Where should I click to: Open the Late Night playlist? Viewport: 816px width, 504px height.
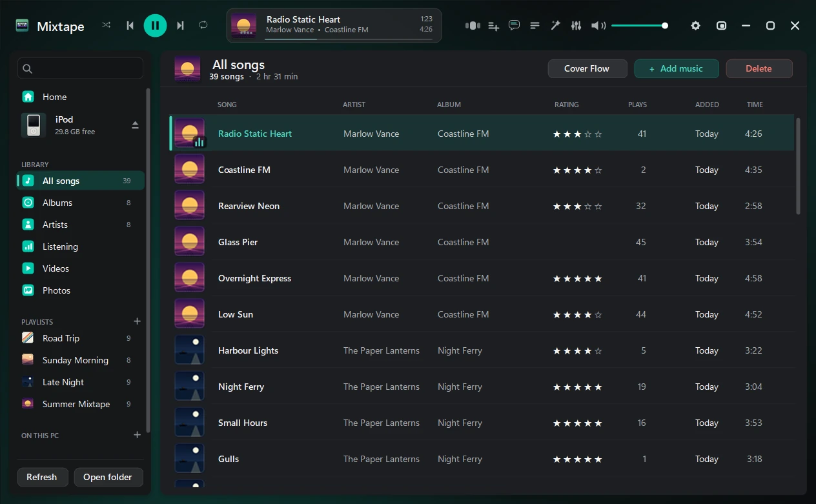(81, 382)
